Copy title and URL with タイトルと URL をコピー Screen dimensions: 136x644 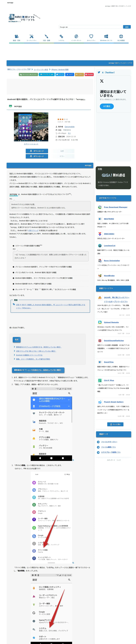coord(29,74)
